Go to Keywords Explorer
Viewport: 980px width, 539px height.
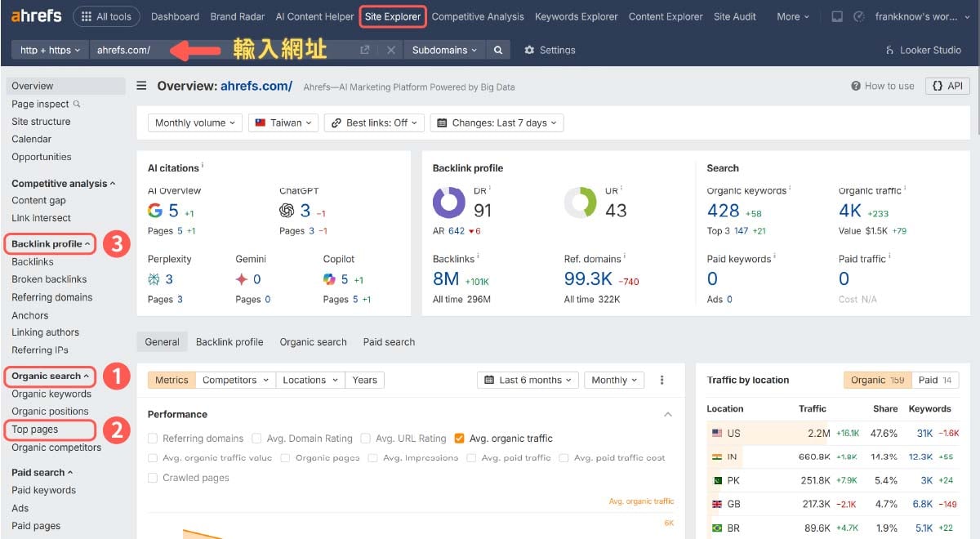point(577,16)
